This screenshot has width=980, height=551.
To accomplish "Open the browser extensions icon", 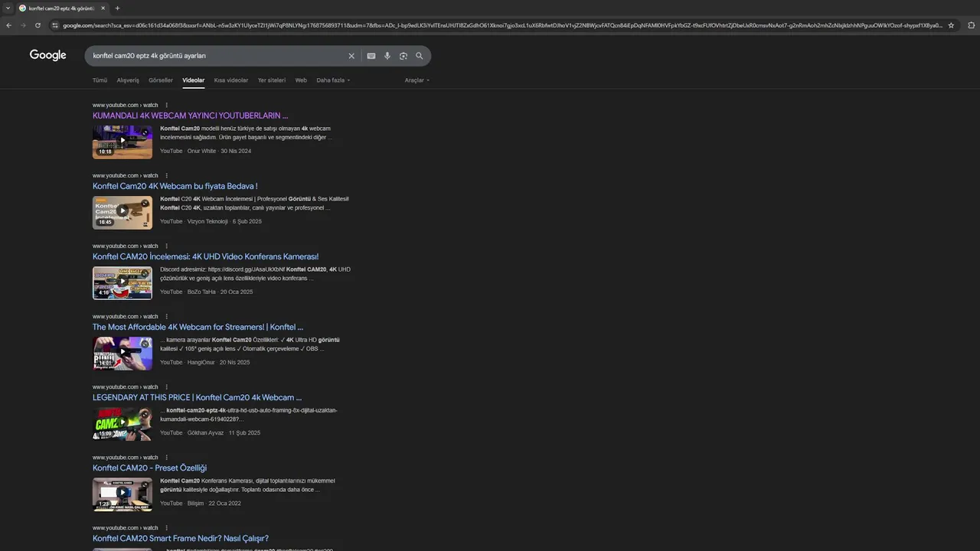I will click(x=972, y=25).
